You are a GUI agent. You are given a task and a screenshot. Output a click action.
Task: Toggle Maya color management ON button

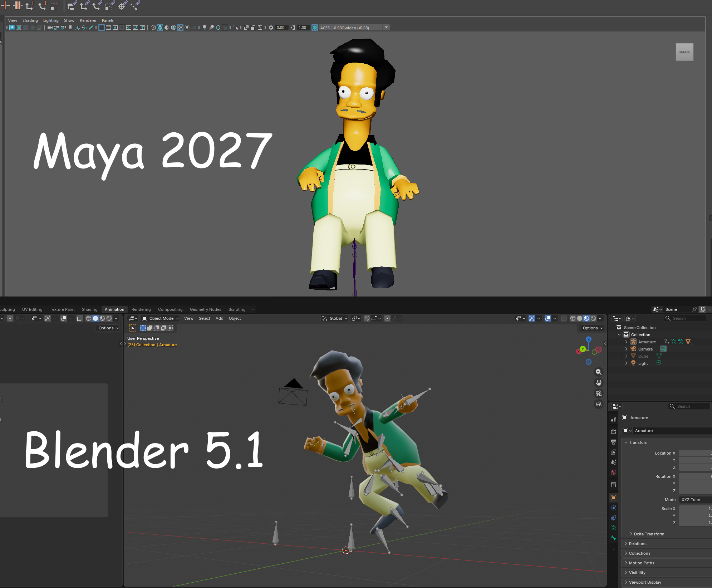(x=314, y=28)
